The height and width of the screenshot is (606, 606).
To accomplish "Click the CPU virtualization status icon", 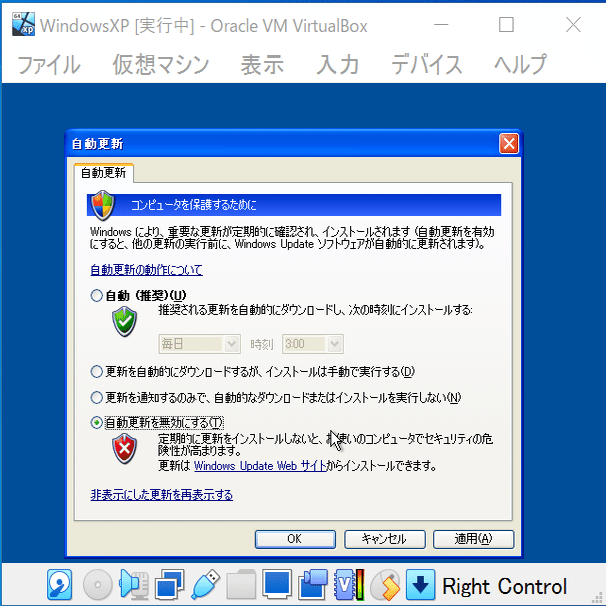I will tap(349, 584).
